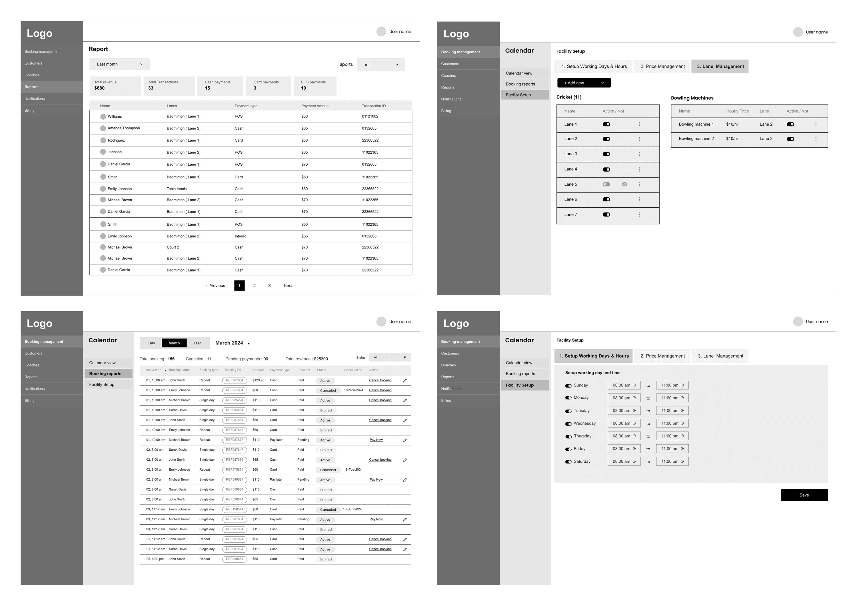Click edit pencil on REF987677 booking row
This screenshot has height=616, width=857.
point(405,440)
